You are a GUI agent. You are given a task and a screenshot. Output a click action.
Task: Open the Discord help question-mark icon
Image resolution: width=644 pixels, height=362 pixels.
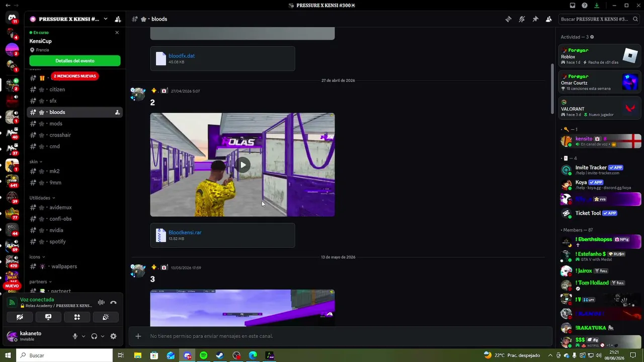585,6
